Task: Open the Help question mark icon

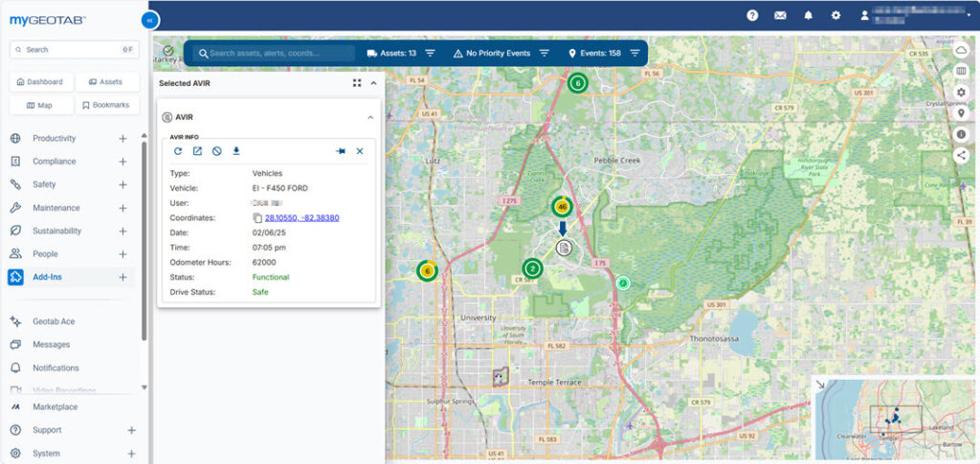Action: 752,15
